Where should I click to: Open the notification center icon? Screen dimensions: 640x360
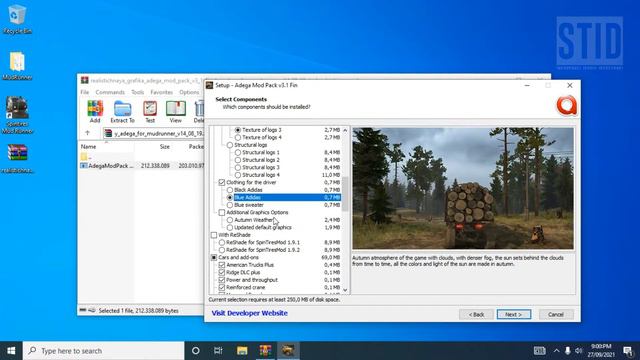click(628, 351)
